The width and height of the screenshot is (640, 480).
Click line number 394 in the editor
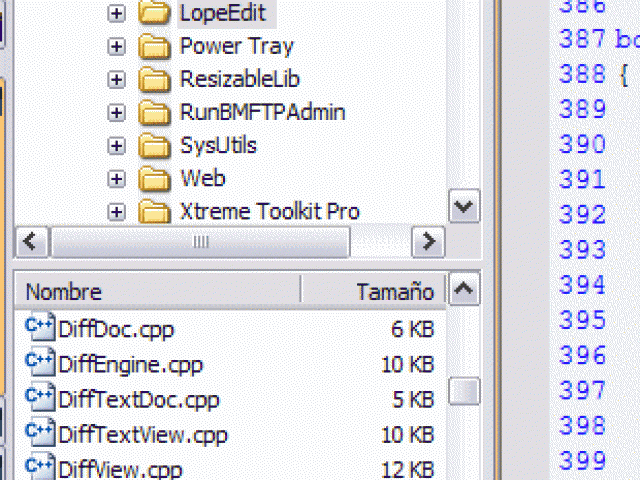click(x=582, y=284)
